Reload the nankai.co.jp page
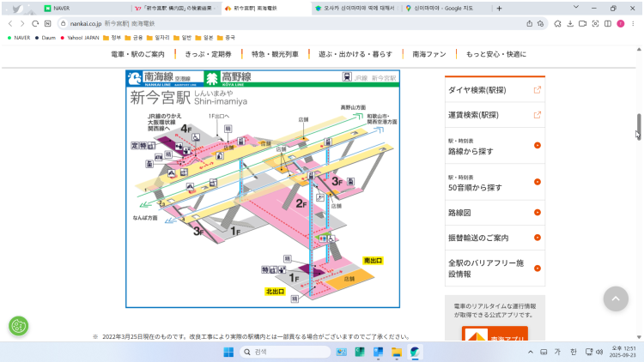 click(35, 23)
